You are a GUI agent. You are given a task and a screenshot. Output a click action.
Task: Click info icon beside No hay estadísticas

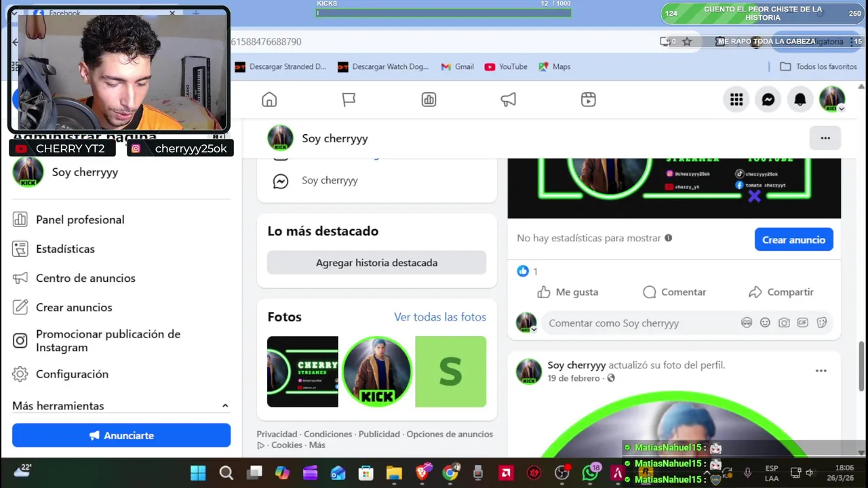point(669,238)
